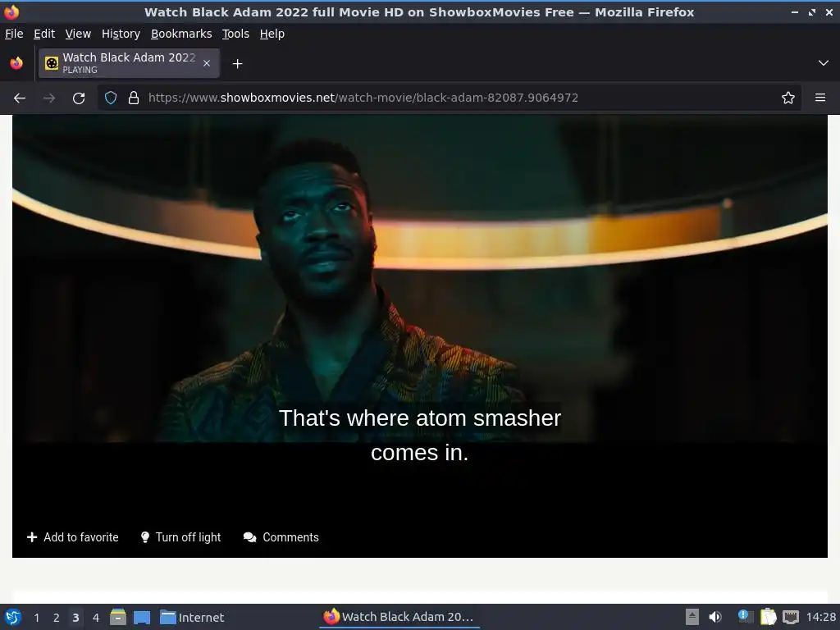Click the Firefox View icon
This screenshot has height=630, width=840.
click(16, 63)
